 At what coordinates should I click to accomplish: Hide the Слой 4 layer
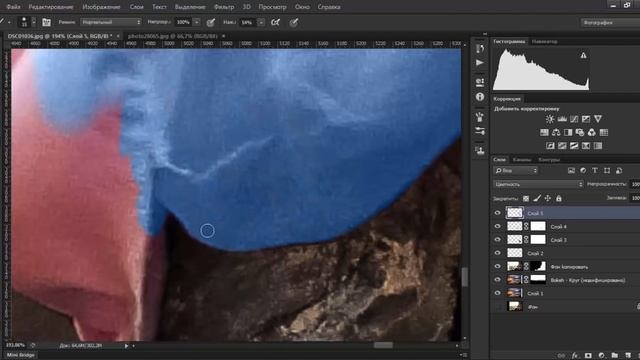point(497,226)
